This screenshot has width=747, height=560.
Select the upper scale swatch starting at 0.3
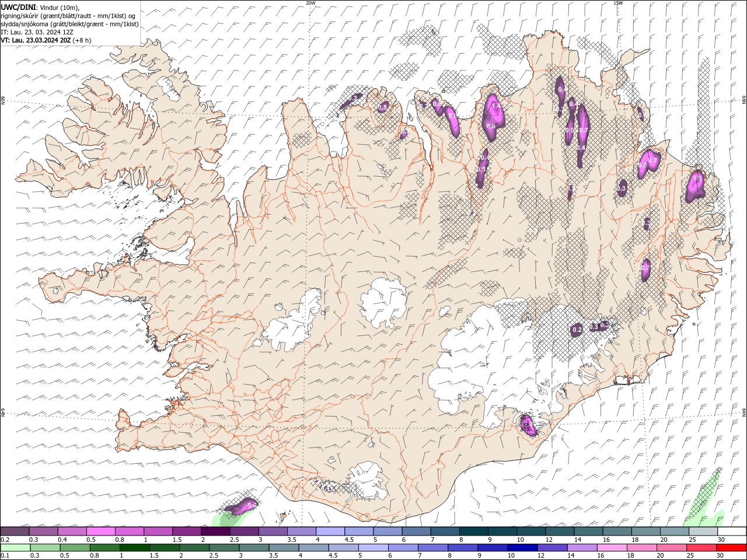[43, 531]
